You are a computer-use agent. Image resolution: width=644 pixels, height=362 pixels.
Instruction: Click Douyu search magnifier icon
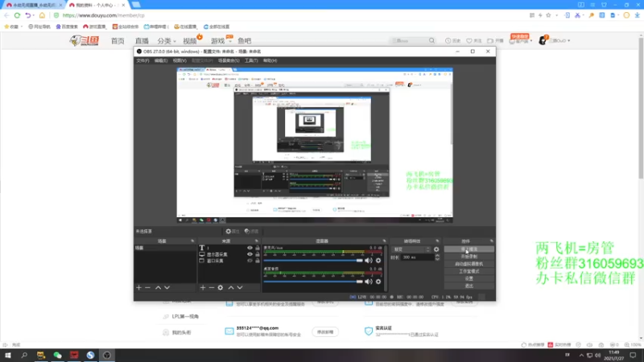click(x=431, y=41)
